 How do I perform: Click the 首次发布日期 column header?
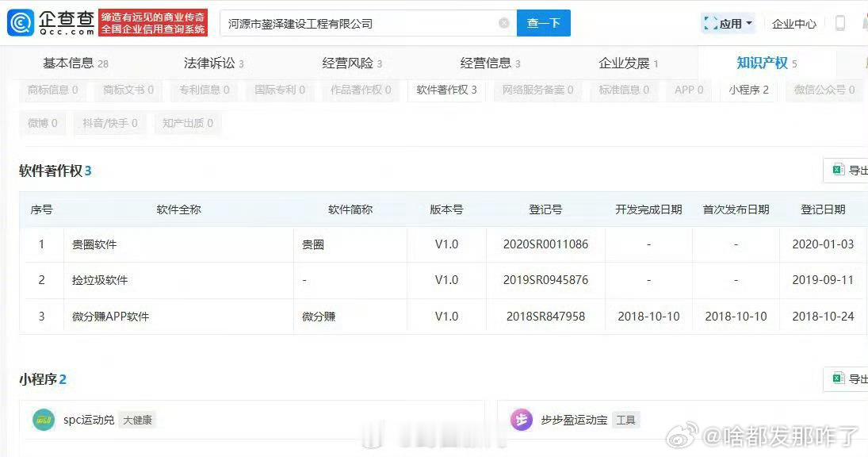(736, 209)
